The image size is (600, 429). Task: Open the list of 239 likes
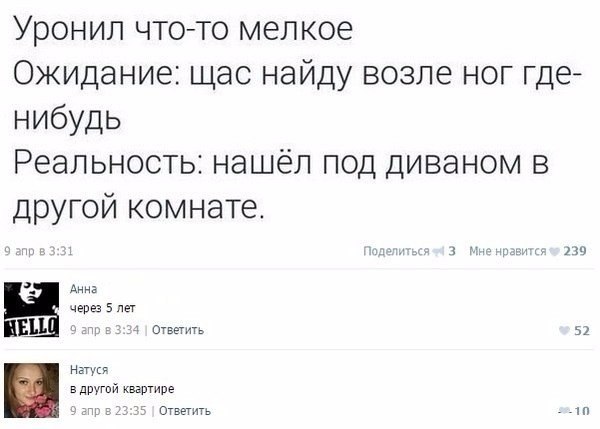(575, 251)
